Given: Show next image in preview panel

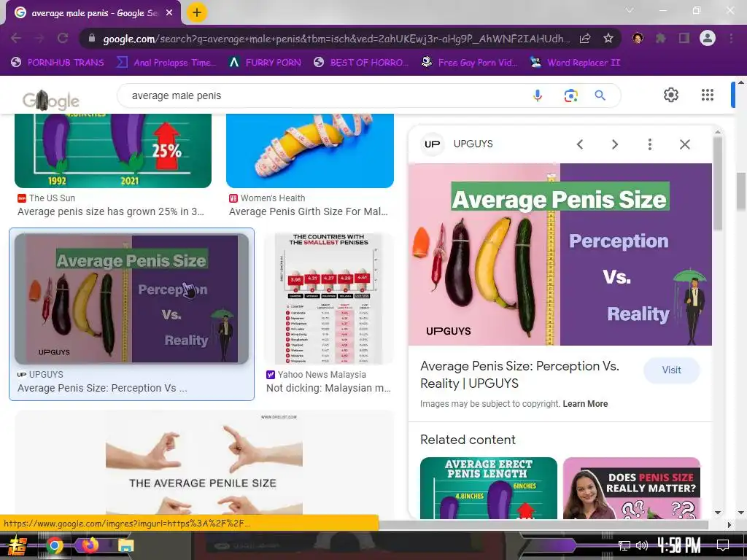Looking at the screenshot, I should pyautogui.click(x=614, y=144).
